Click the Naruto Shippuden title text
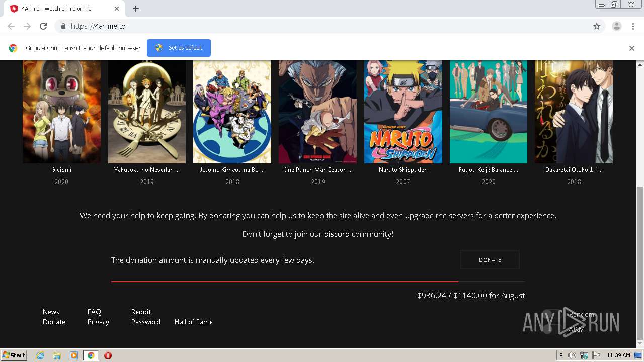Image resolution: width=644 pixels, height=362 pixels. click(x=403, y=170)
